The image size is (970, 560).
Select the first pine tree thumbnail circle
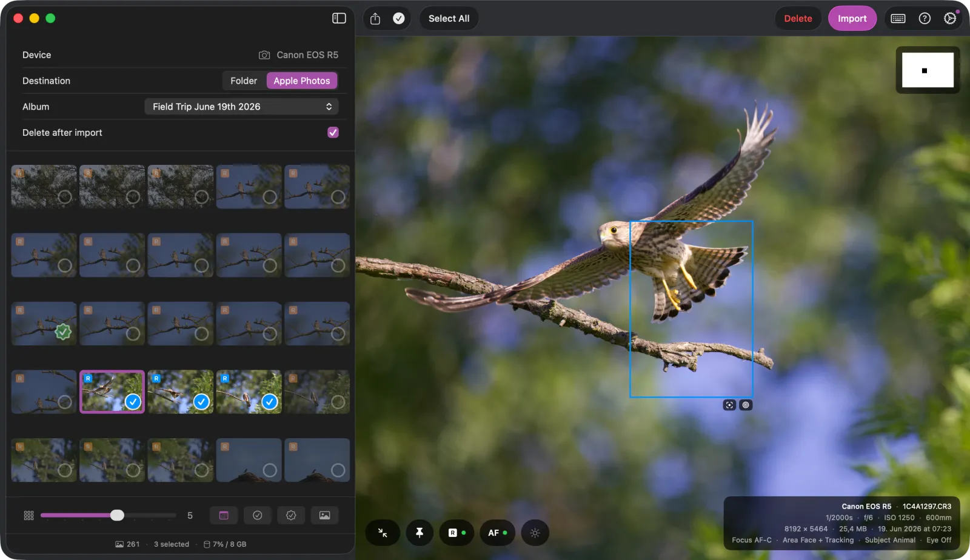[64, 197]
